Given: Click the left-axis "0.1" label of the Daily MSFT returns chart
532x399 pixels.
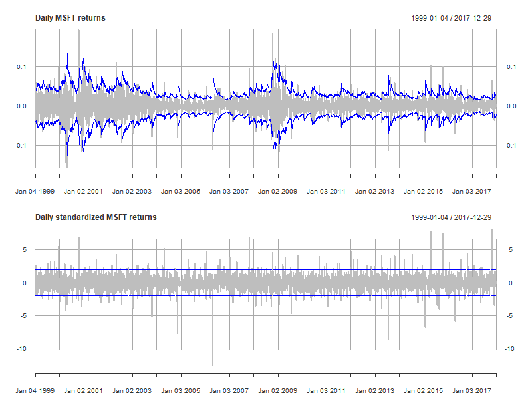Looking at the screenshot, I should coord(21,67).
